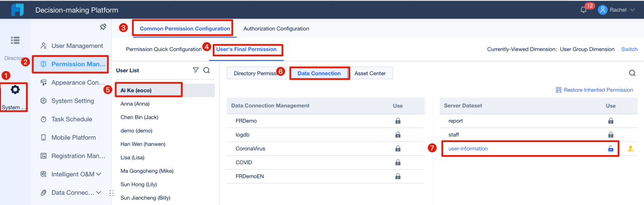The height and width of the screenshot is (205, 644).
Task: Click the Data Connection link icon
Action: tap(43, 192)
